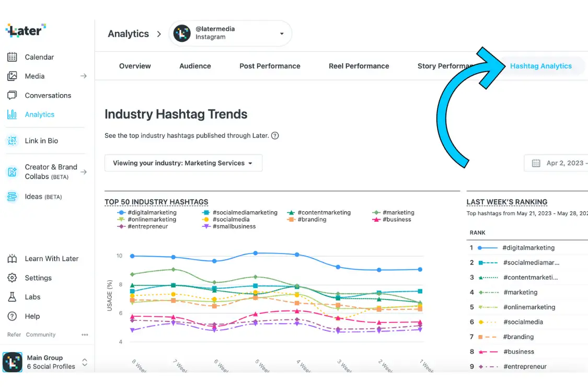Toggle #entrepreneur series in chart legend

coord(143,226)
